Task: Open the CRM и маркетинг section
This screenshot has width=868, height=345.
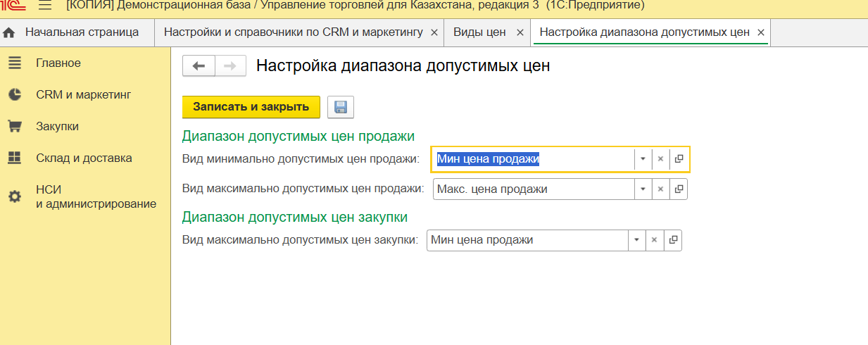Action: coord(83,94)
